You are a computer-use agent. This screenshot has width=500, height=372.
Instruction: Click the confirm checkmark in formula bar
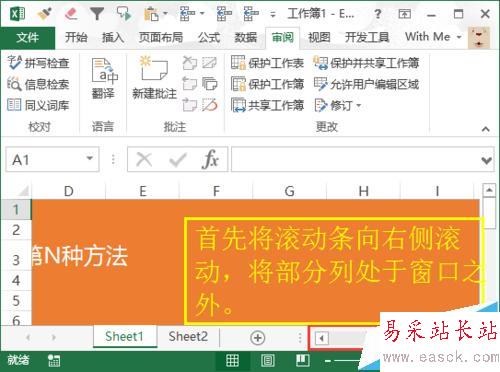[177, 160]
